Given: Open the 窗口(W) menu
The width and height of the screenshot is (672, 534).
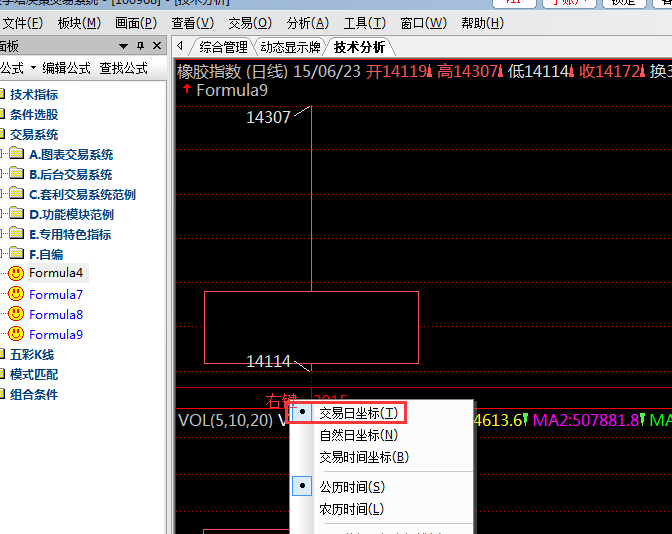Looking at the screenshot, I should (423, 23).
